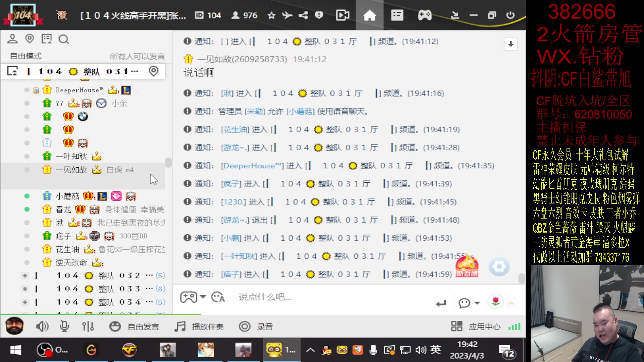Open the Windows Start menu

(x=16, y=350)
